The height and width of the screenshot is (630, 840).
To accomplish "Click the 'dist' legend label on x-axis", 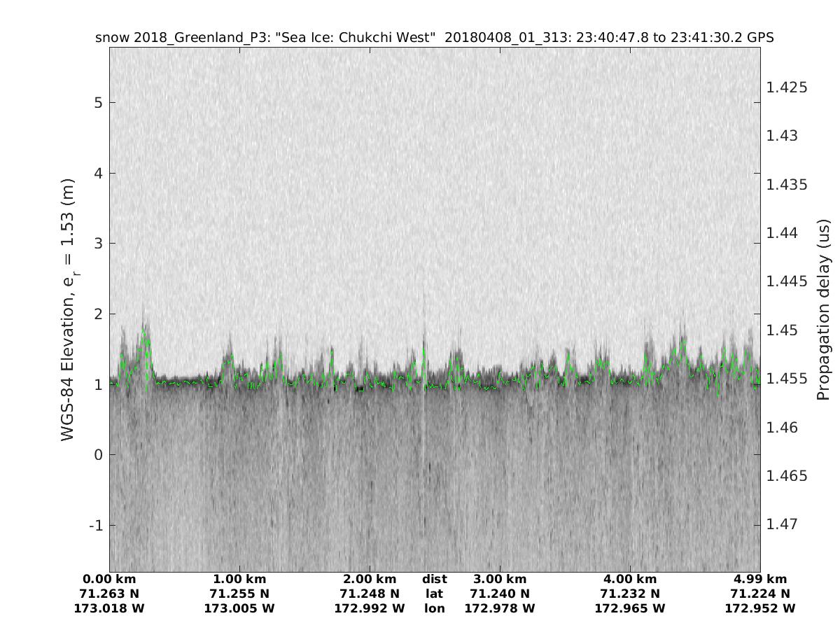I will (434, 580).
